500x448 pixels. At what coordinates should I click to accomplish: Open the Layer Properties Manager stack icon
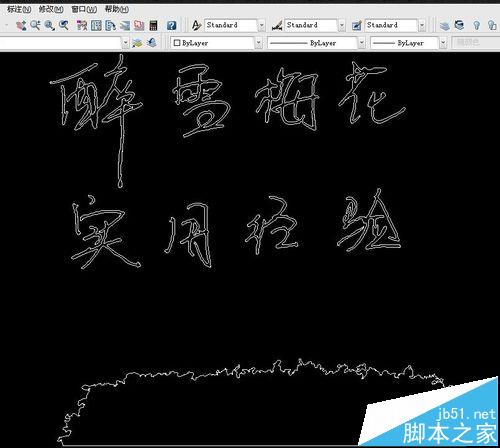[x=444, y=25]
